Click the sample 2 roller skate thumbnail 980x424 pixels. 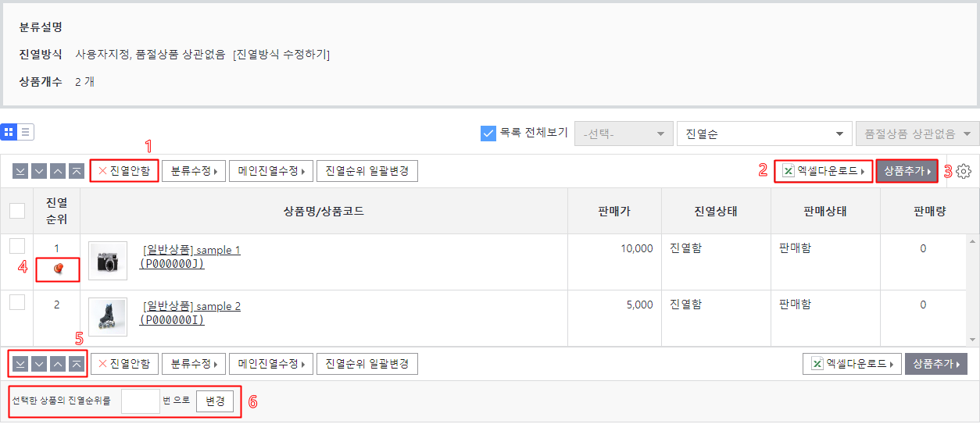(108, 316)
